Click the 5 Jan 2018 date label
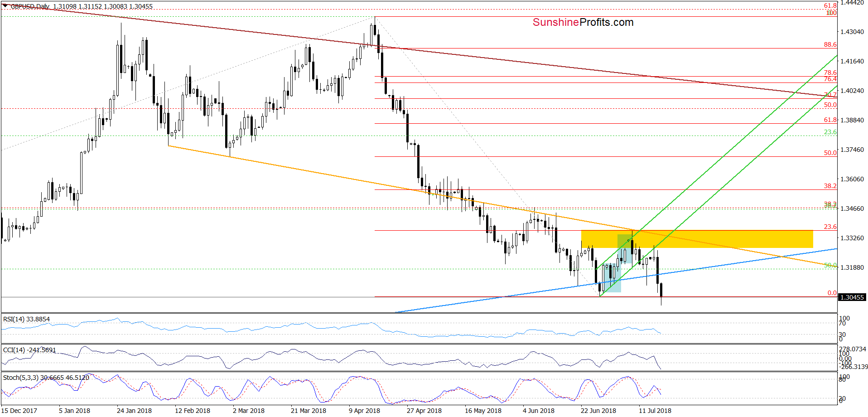868x417 pixels. pos(74,411)
